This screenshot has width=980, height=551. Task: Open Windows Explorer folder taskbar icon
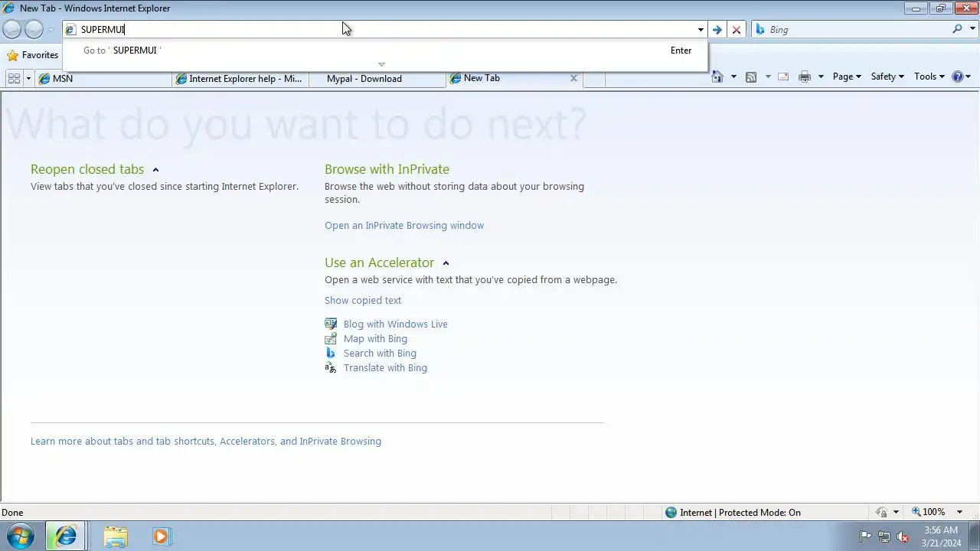116,536
